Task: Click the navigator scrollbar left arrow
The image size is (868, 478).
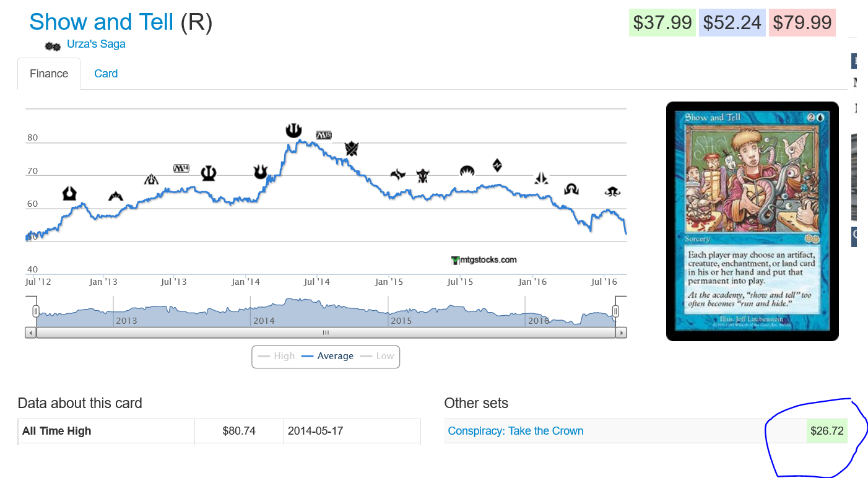Action: 30,333
